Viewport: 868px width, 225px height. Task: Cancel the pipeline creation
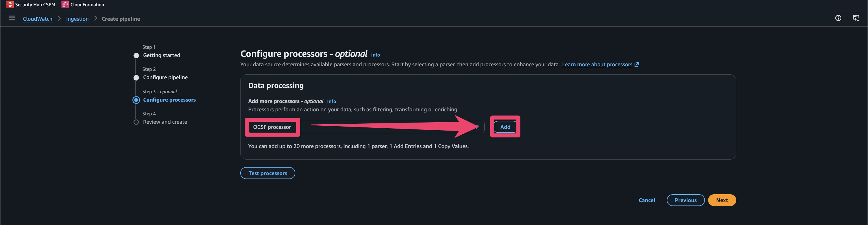[x=647, y=200]
